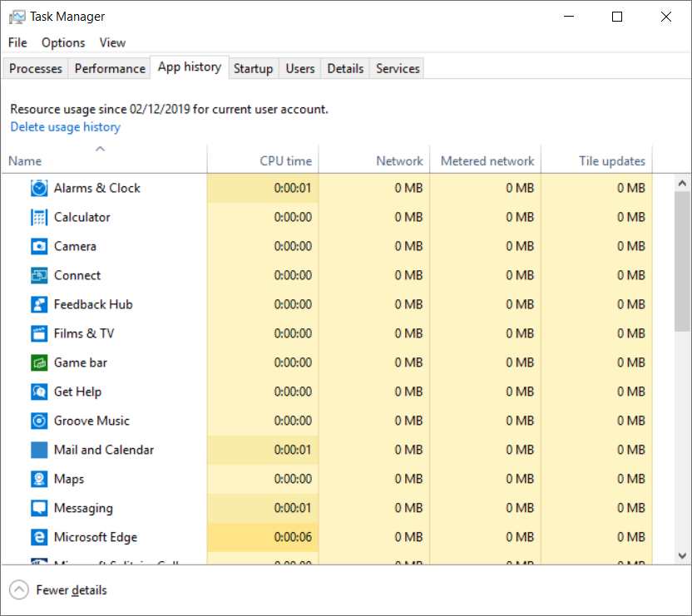Click the vertical scrollbar thumb
This screenshot has height=616, width=692.
click(682, 261)
